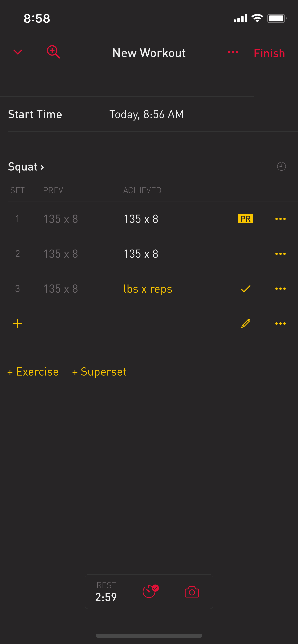The height and width of the screenshot is (644, 298).
Task: Toggle the rest timer stopwatch icon
Action: [x=150, y=591]
